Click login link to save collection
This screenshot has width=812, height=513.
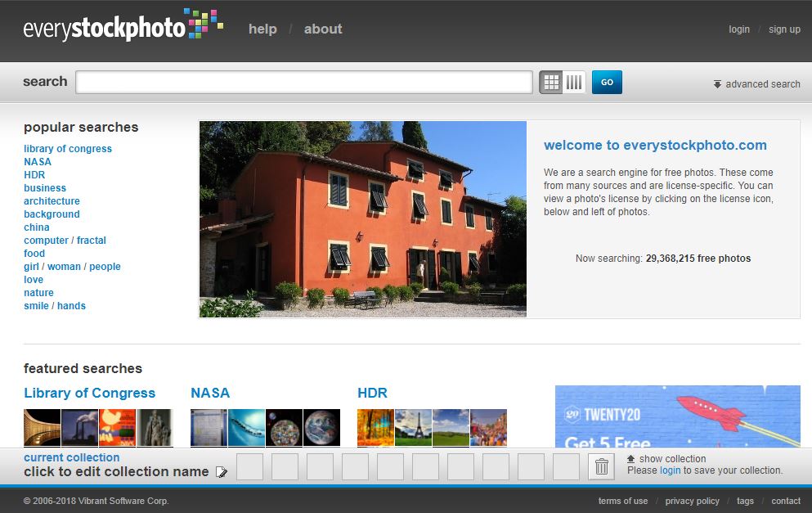(670, 470)
